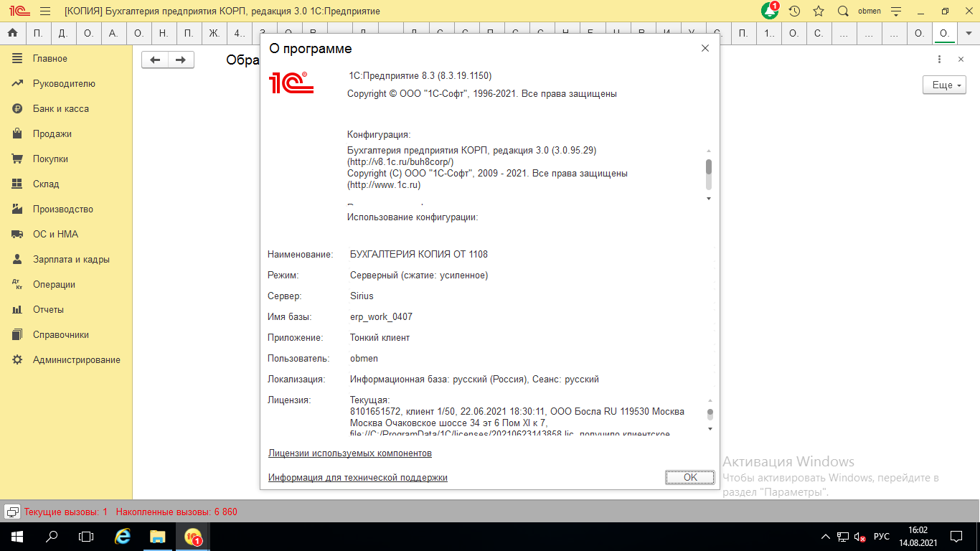Screen dimensions: 980x551
Task: Click OK in the О программе dialog
Action: [690, 477]
